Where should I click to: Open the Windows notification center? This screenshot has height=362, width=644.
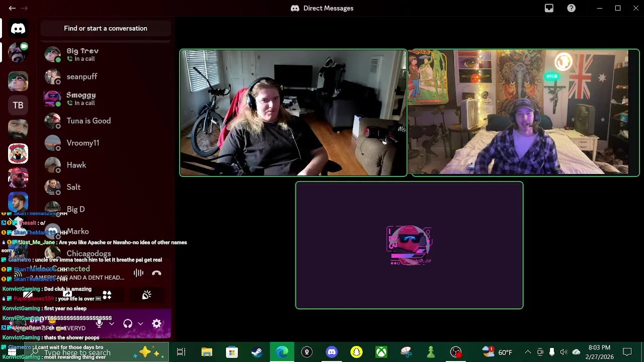(627, 352)
